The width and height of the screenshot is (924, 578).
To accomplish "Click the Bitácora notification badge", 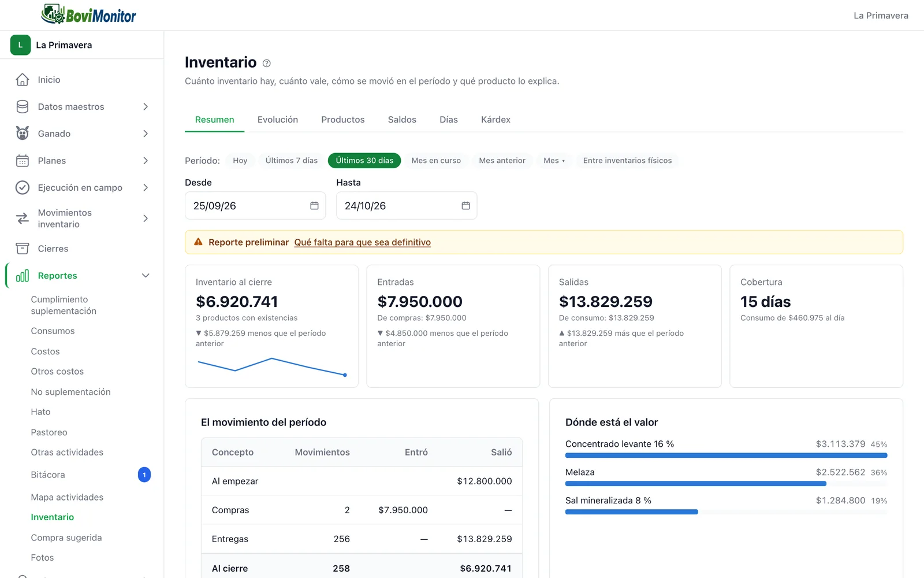I will coord(144,475).
